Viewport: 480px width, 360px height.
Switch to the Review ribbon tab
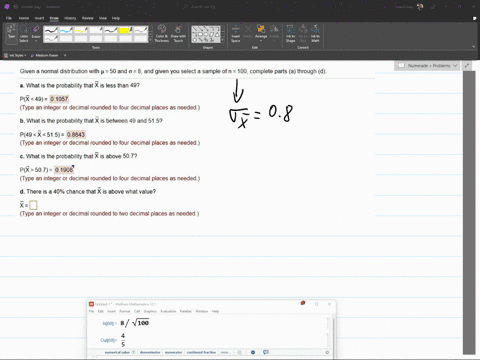(x=88, y=18)
